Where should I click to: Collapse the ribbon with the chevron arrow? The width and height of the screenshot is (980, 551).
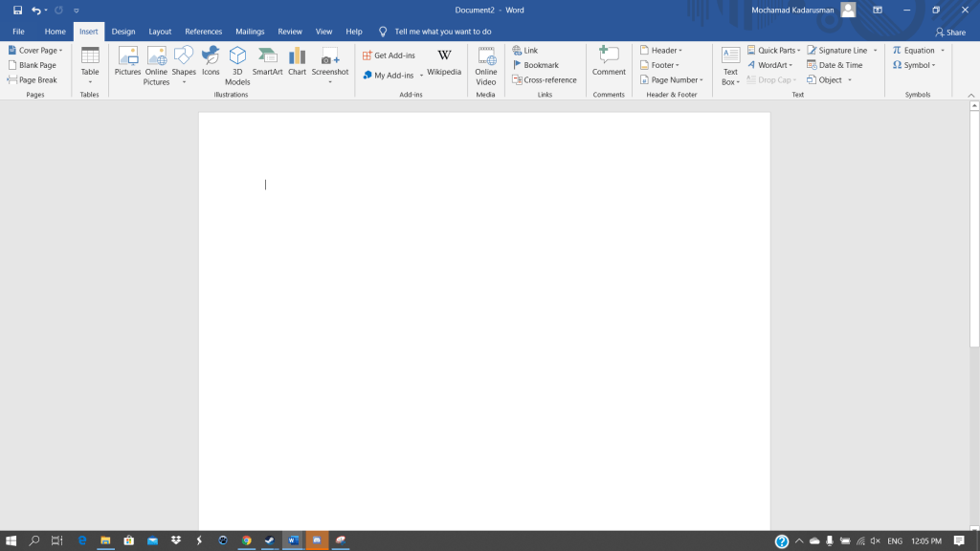click(970, 96)
